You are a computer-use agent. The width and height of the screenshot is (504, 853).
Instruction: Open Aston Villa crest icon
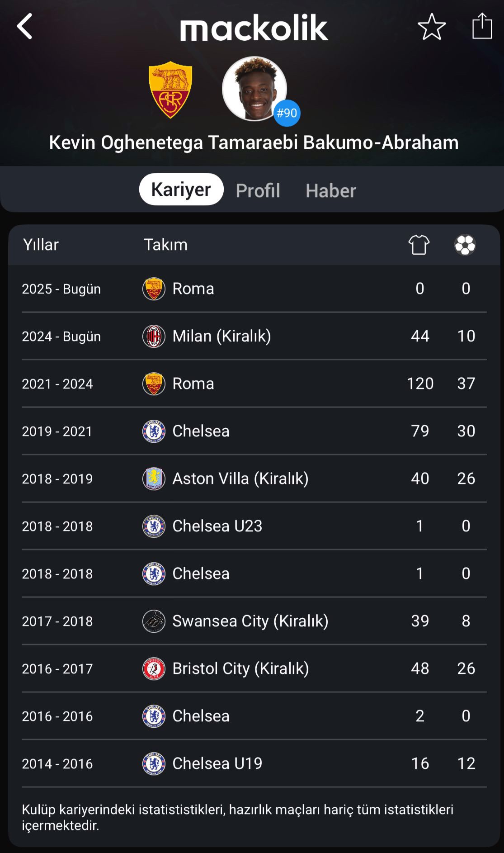point(154,479)
